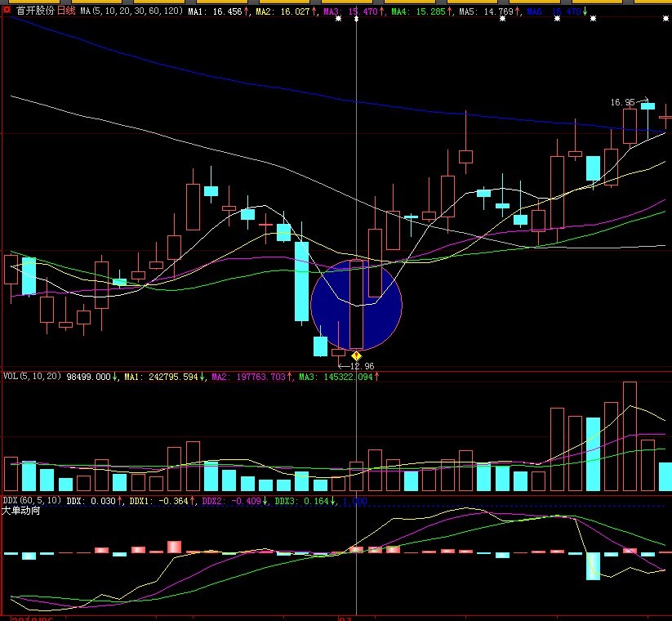
Task: Click the star marker on the crosshair line
Action: (356, 19)
